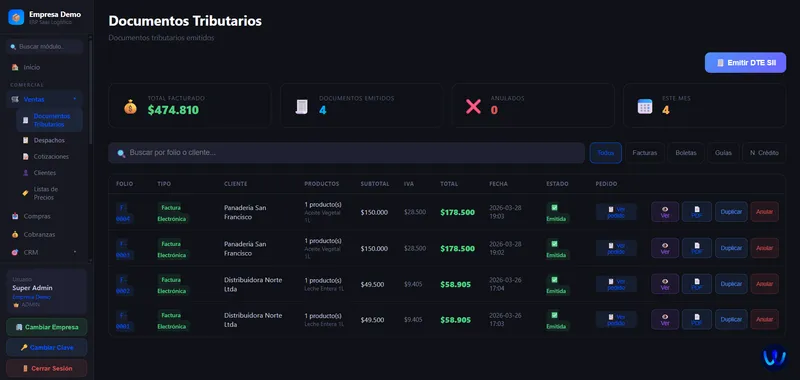This screenshot has height=380, width=800.
Task: Click the FECHA column header
Action: (x=498, y=184)
